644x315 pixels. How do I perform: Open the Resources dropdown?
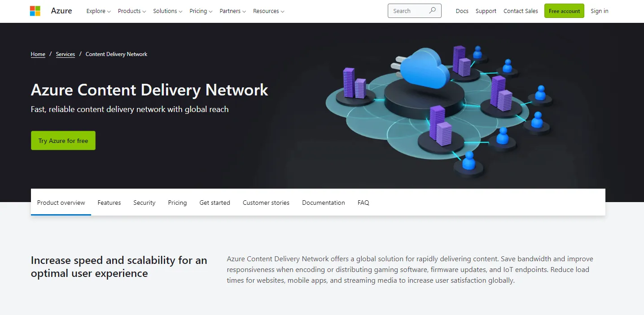pyautogui.click(x=268, y=11)
